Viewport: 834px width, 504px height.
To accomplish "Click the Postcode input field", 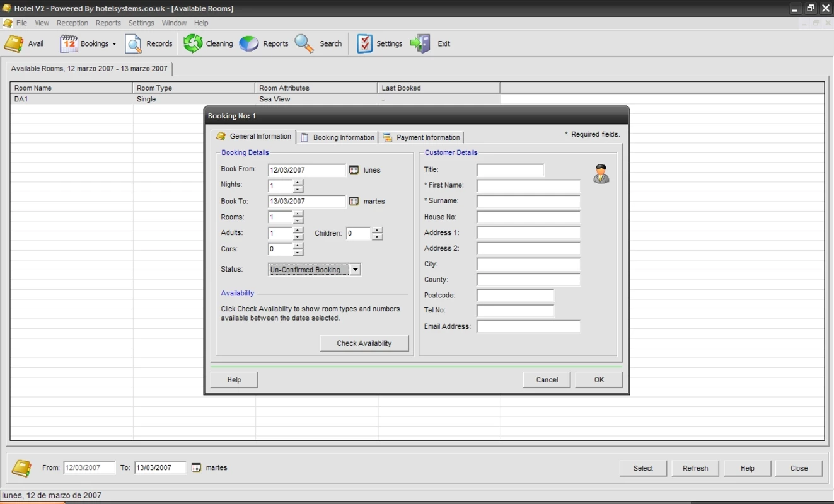I will (x=516, y=295).
